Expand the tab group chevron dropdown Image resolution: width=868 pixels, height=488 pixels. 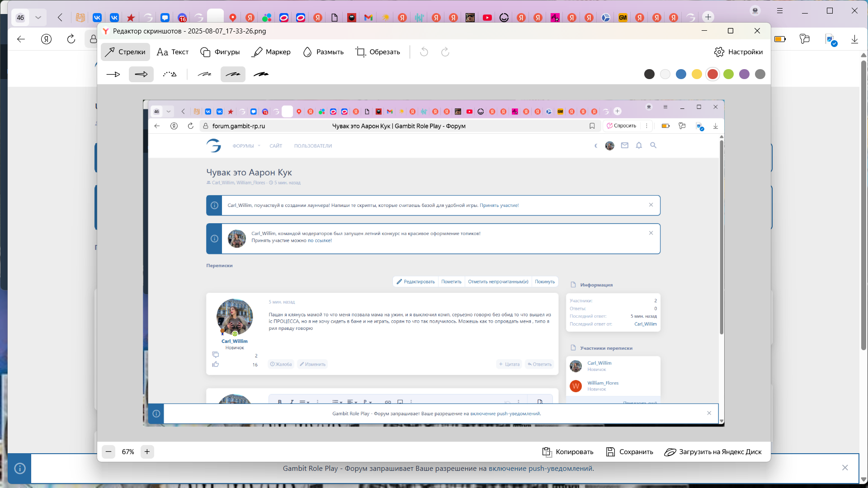38,17
